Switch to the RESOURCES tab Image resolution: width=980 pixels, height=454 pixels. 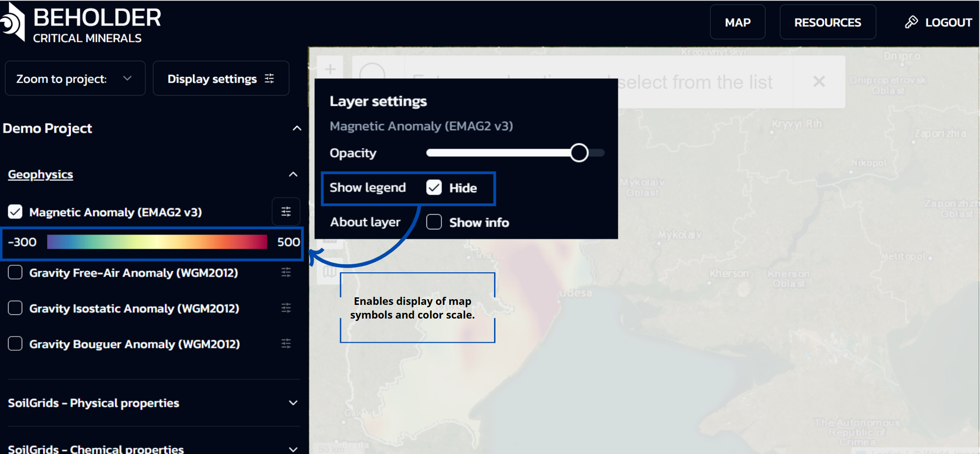click(x=827, y=22)
